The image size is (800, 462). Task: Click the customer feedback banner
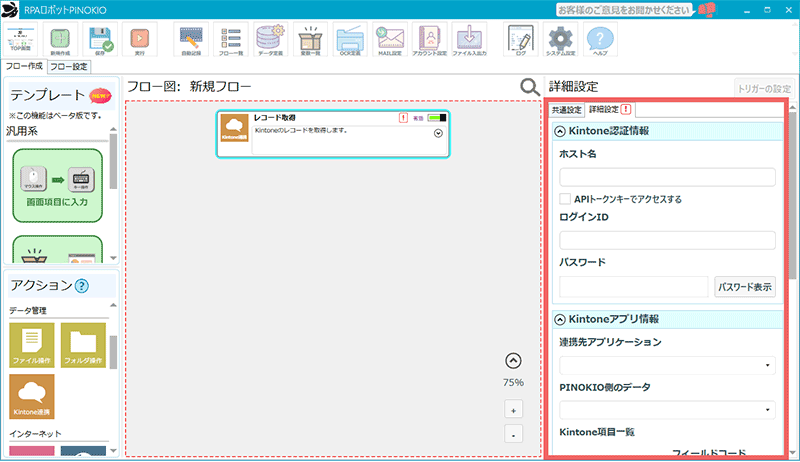tap(624, 10)
